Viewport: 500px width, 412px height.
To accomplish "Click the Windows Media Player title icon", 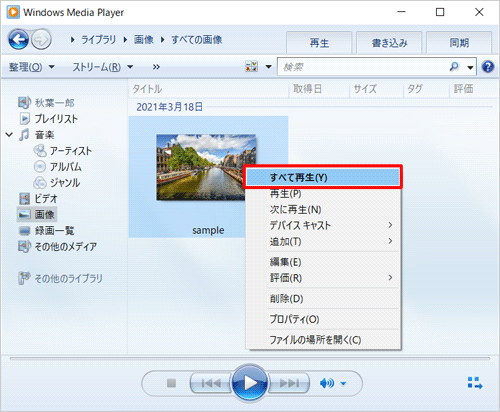I will pos(13,12).
